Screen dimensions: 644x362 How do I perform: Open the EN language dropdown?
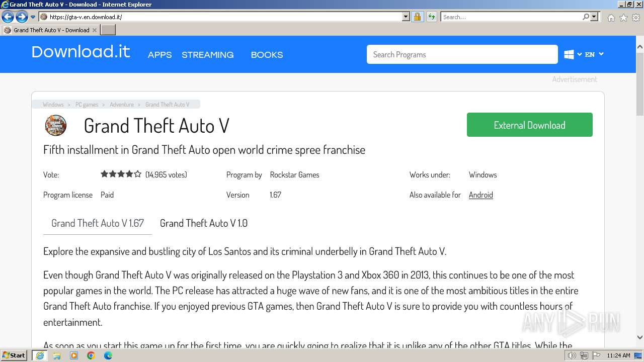pyautogui.click(x=594, y=54)
